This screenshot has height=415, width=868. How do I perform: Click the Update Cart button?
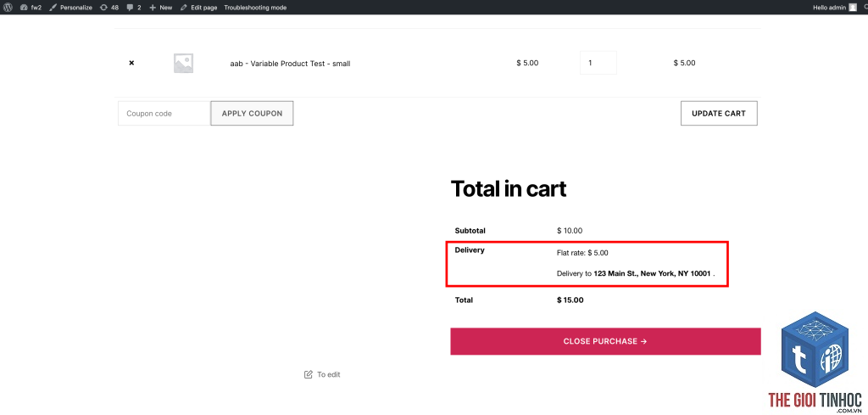tap(719, 114)
